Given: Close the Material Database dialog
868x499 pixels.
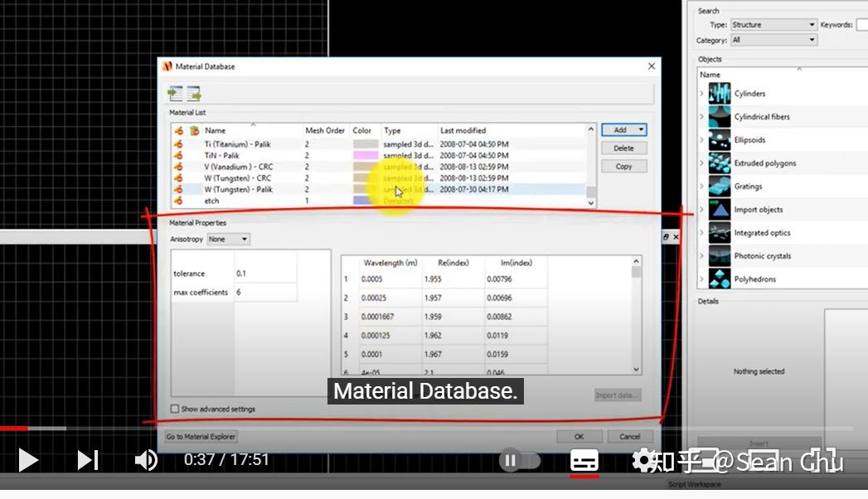Looking at the screenshot, I should (652, 65).
